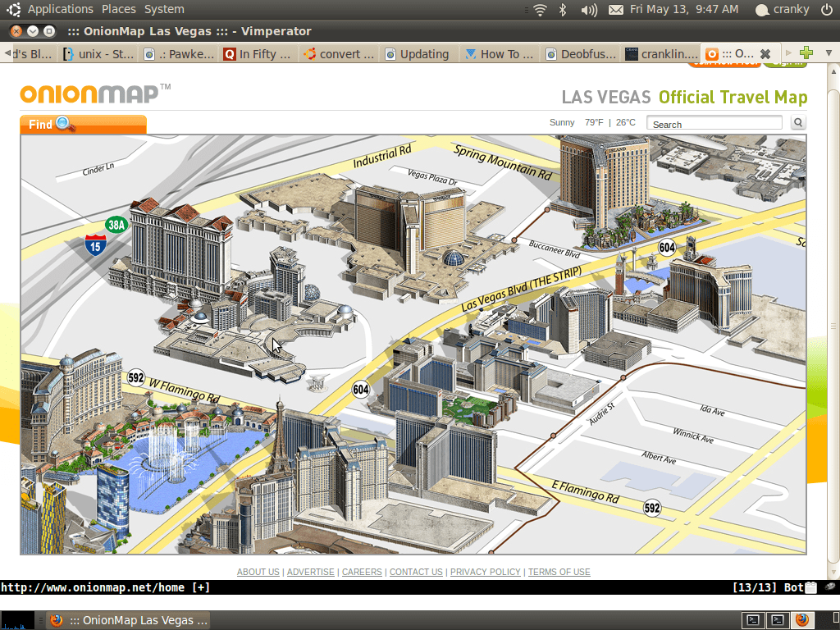Image resolution: width=840 pixels, height=630 pixels.
Task: Click the Bluetooth icon in the top panel
Action: click(x=561, y=10)
